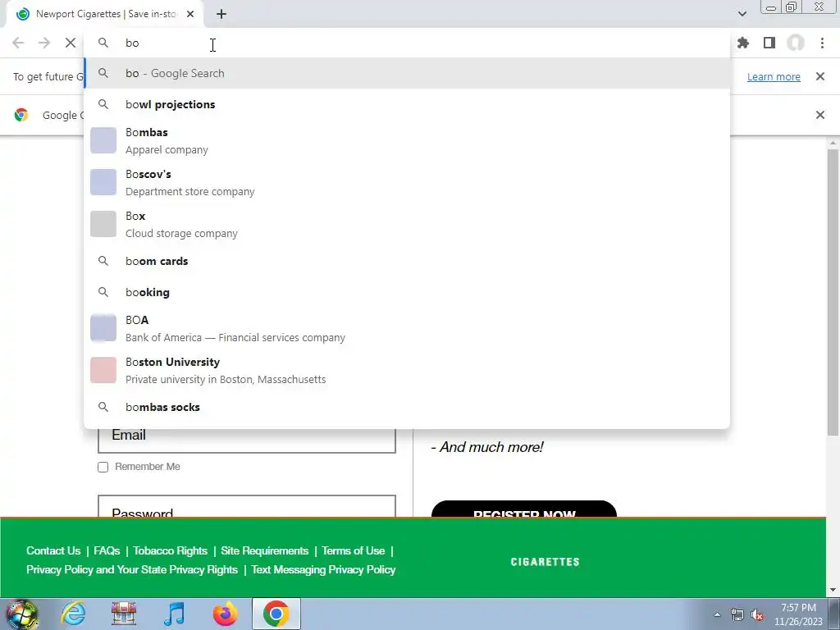
Task: Open a new tab with the plus button
Action: (x=221, y=14)
